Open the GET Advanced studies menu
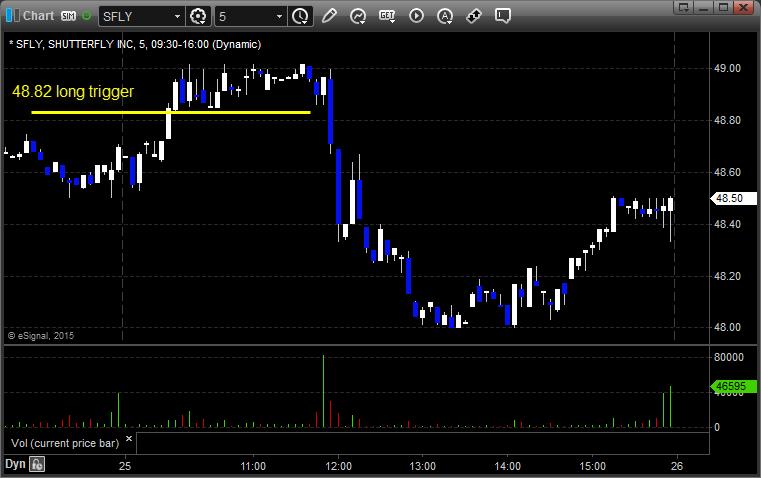761x478 pixels. [387, 16]
